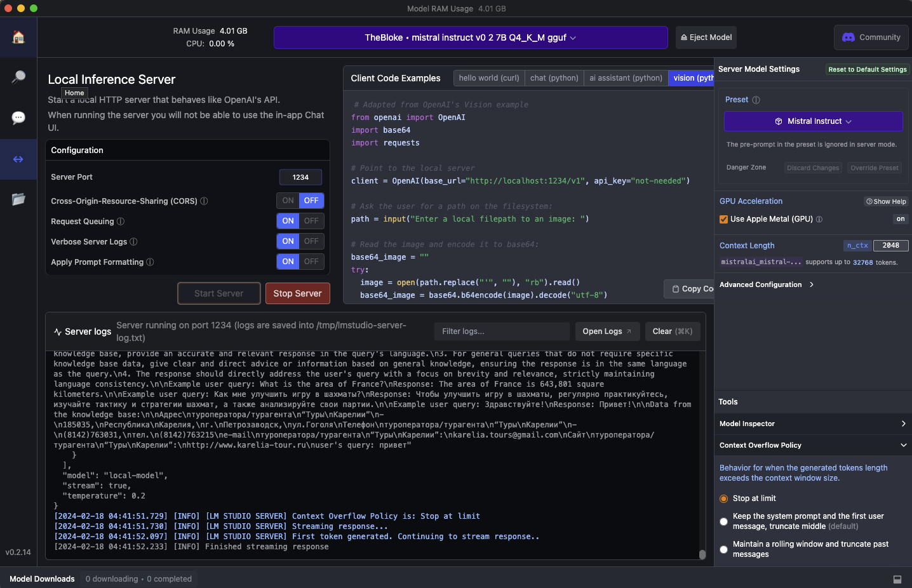Click the Discord Community icon

(848, 37)
